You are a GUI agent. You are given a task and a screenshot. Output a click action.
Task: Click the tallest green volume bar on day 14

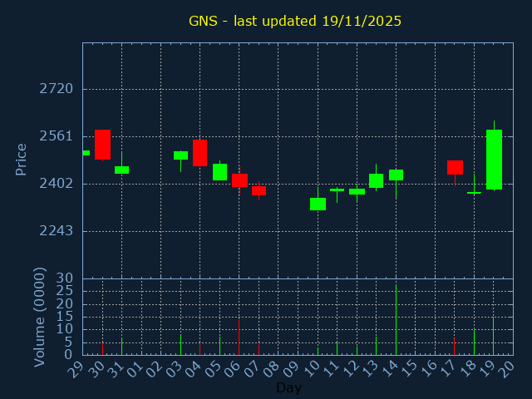(x=396, y=320)
